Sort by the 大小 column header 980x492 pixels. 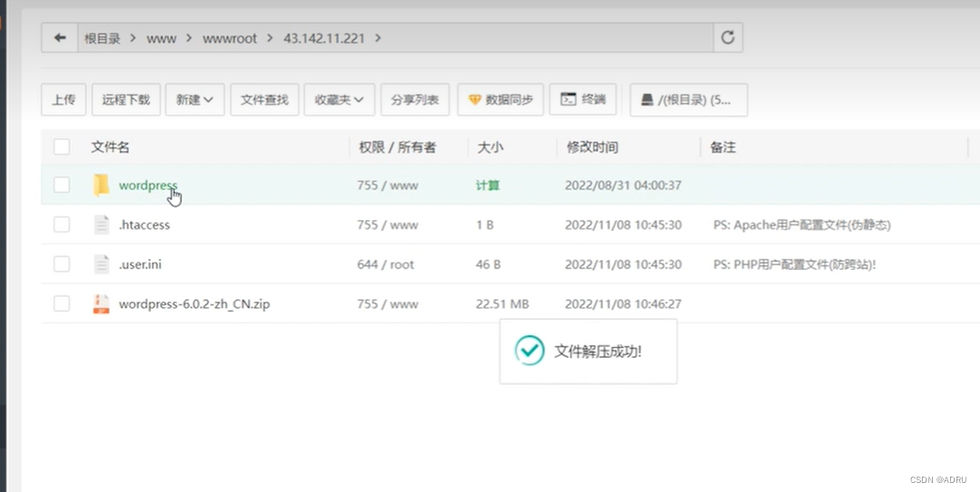(490, 147)
